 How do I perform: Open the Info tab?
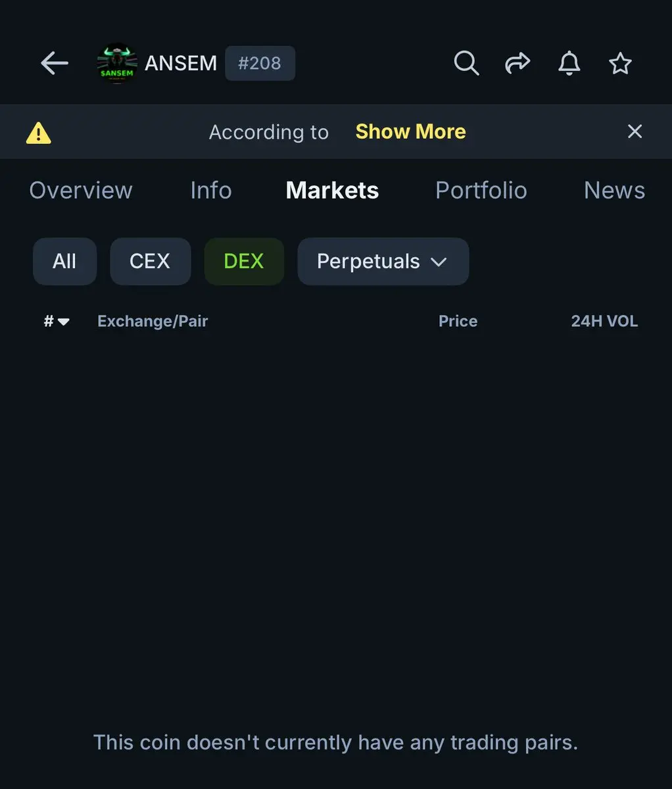click(210, 190)
